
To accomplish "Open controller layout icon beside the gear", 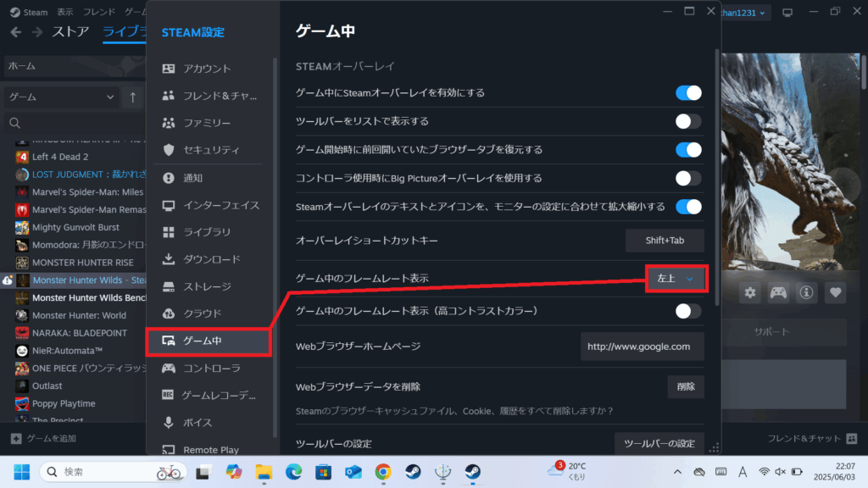I will [x=778, y=292].
